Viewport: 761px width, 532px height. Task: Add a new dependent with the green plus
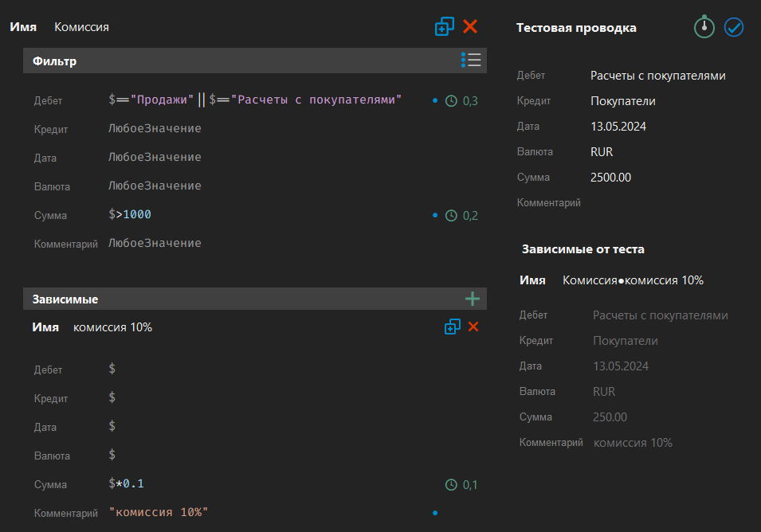tap(473, 299)
